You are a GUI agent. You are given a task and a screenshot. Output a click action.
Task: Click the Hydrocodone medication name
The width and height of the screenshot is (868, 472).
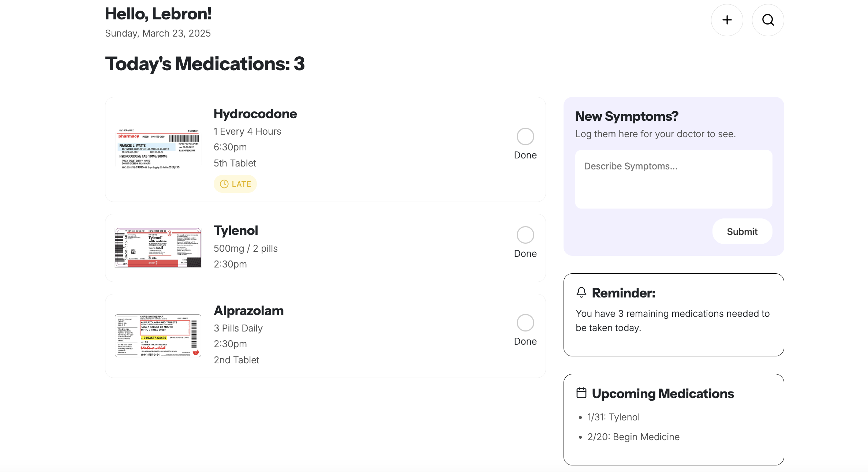(x=255, y=113)
